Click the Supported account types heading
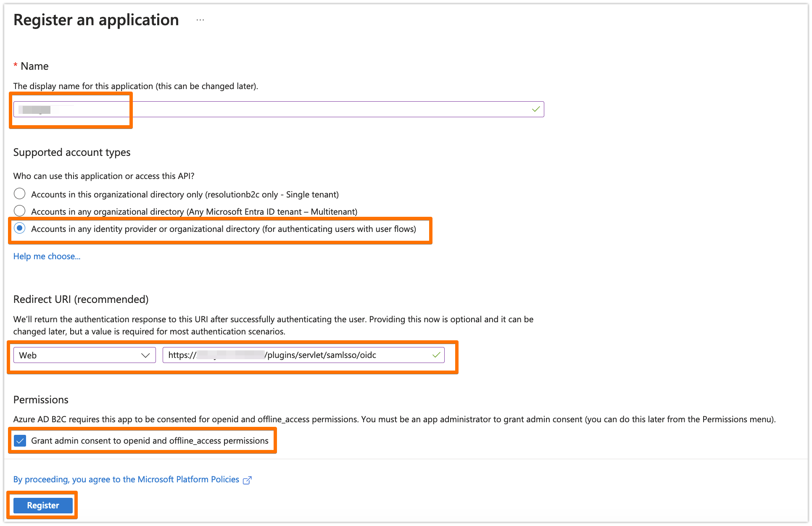 tap(72, 152)
